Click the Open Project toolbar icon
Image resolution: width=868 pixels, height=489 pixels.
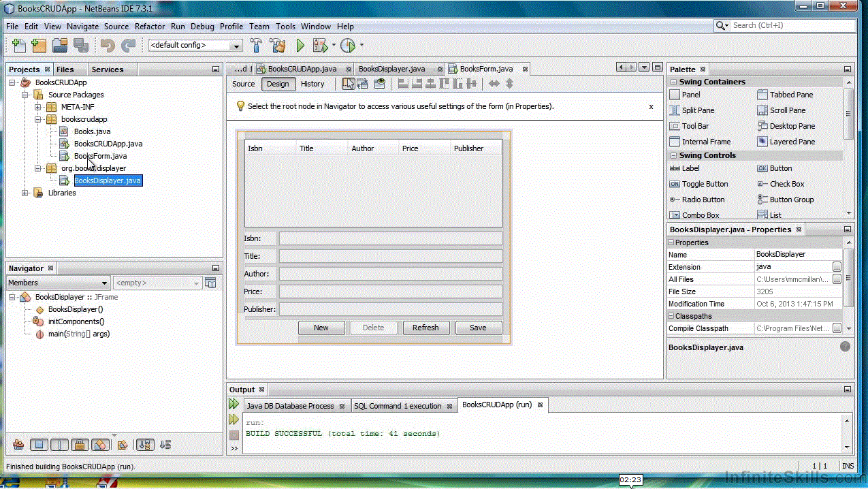tap(60, 46)
